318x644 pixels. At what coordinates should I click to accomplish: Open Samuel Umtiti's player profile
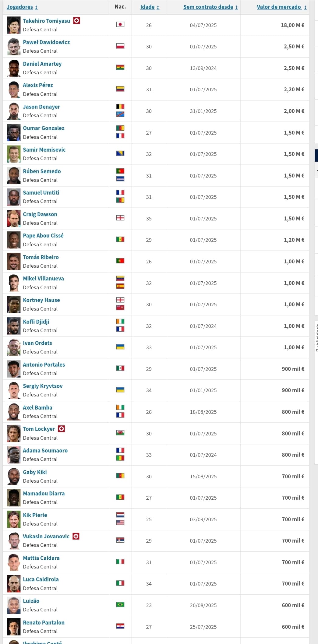click(x=41, y=193)
